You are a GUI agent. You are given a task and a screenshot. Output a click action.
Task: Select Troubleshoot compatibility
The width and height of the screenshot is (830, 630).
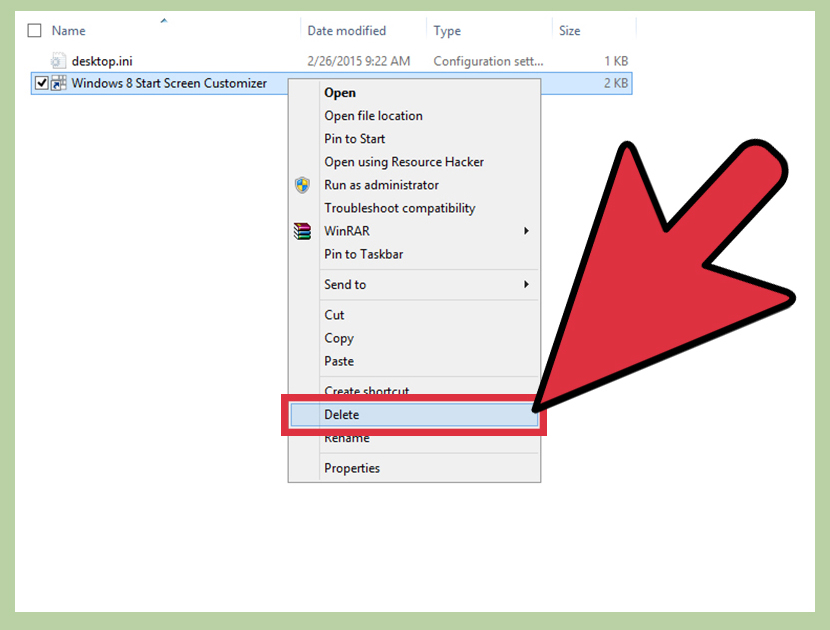[x=414, y=208]
